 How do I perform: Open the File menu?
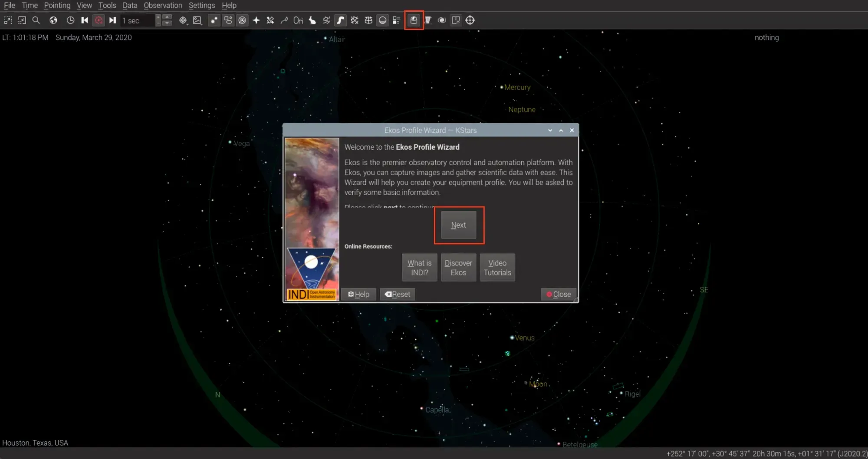click(x=10, y=6)
